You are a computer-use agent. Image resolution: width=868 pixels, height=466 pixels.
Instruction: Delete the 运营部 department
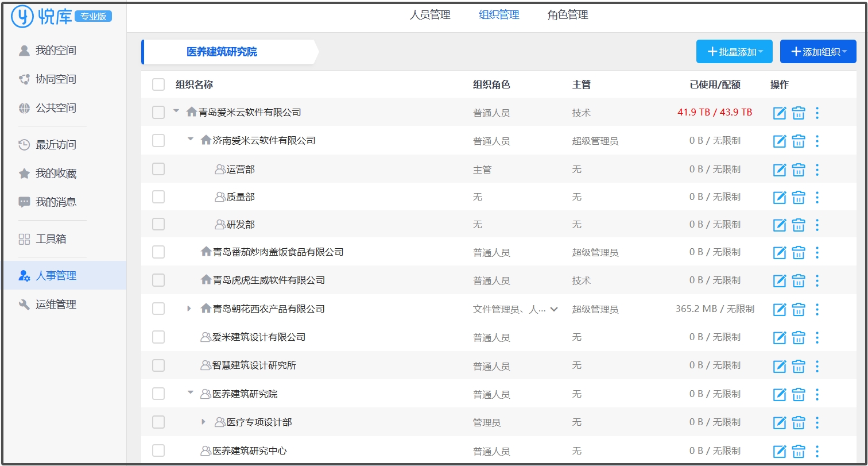click(x=799, y=170)
